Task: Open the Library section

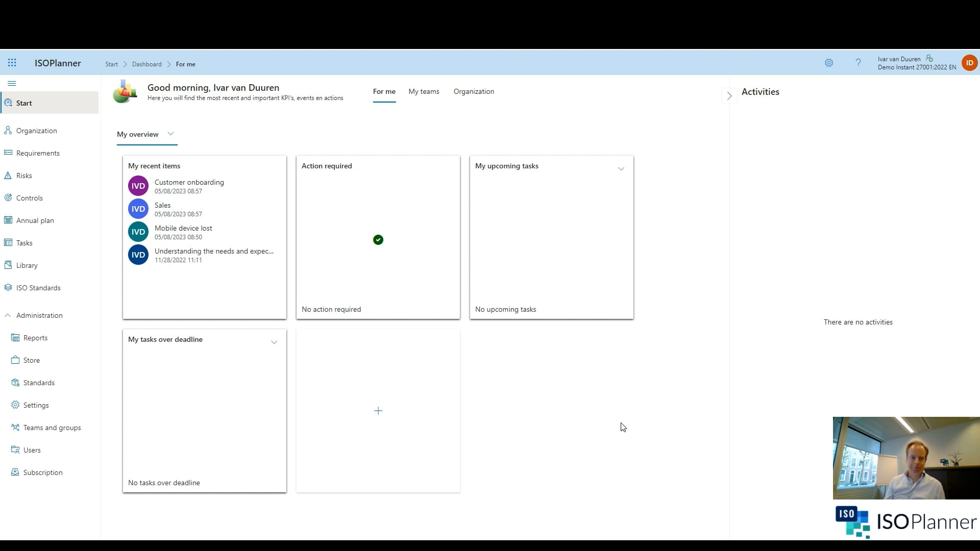Action: click(x=27, y=265)
